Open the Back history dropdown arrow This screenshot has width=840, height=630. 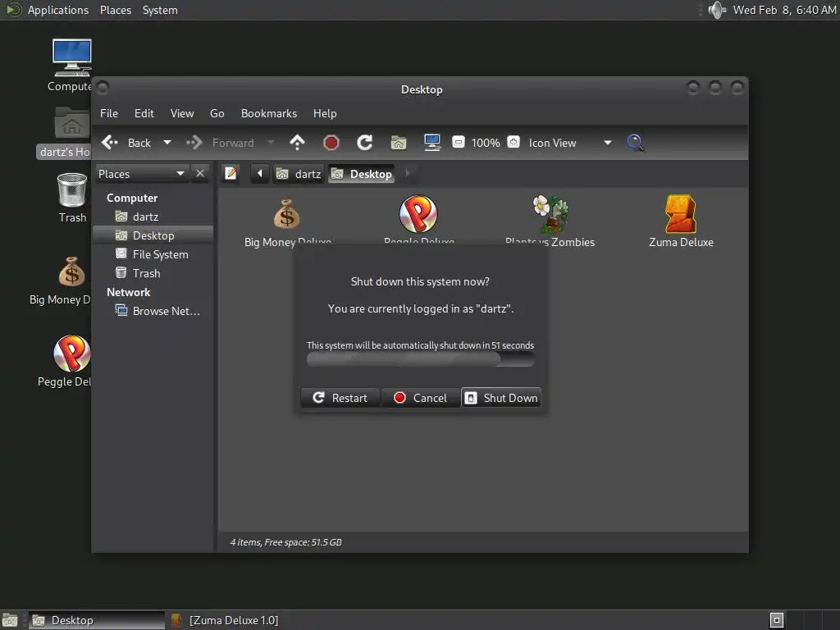pyautogui.click(x=167, y=143)
